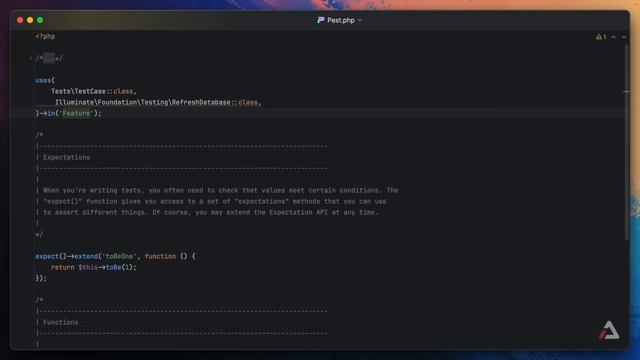Click the 'Feature' string literal

pyautogui.click(x=76, y=113)
